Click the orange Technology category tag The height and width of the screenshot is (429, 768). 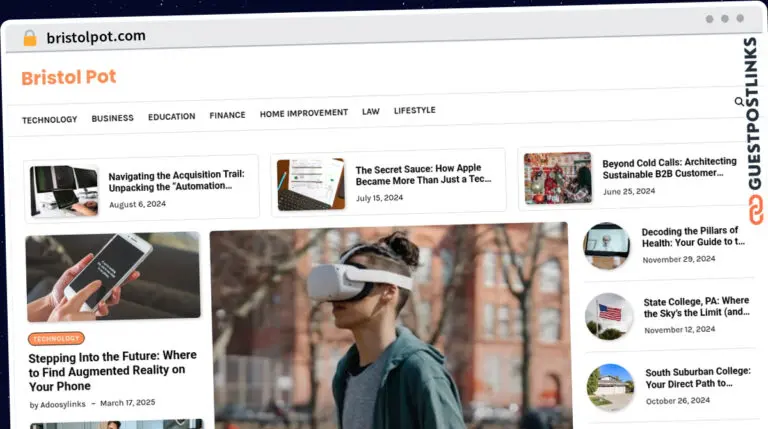57,339
